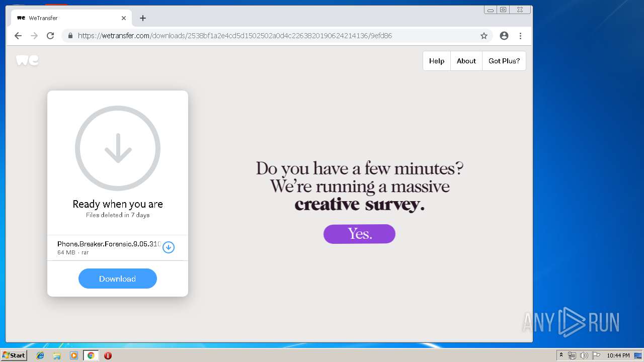The width and height of the screenshot is (644, 362).
Task: Download the Phone.Breaker.Forensic file individually
Action: point(169,247)
